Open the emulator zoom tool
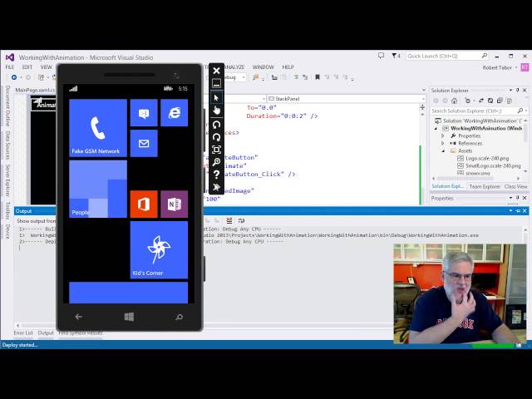This screenshot has height=399, width=532. click(x=216, y=162)
